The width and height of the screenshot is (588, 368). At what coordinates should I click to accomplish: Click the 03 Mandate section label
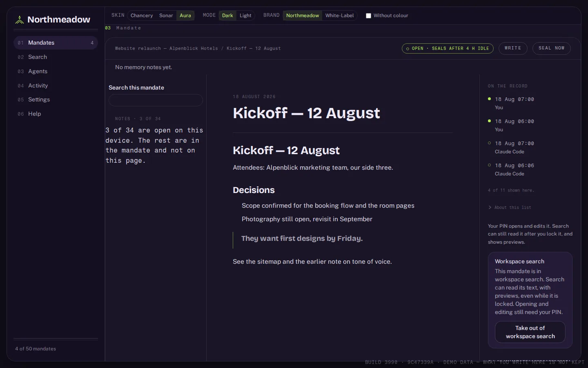123,28
